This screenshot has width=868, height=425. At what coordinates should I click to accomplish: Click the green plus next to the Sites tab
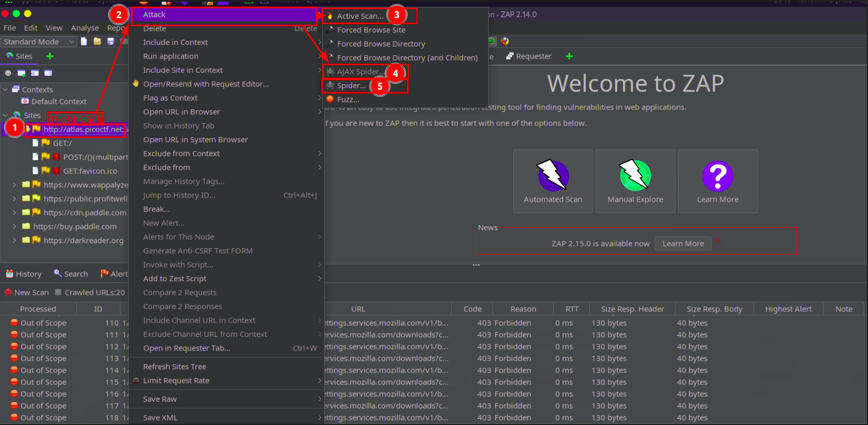[x=49, y=56]
